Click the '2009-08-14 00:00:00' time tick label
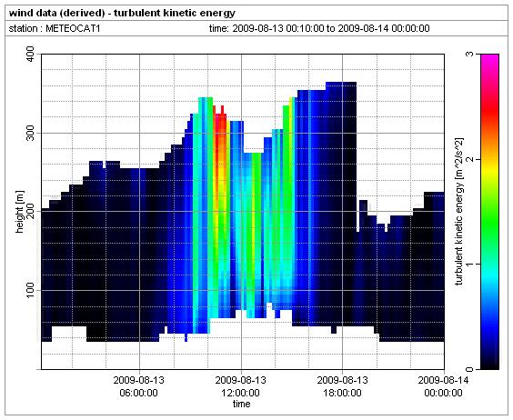 tap(443, 386)
